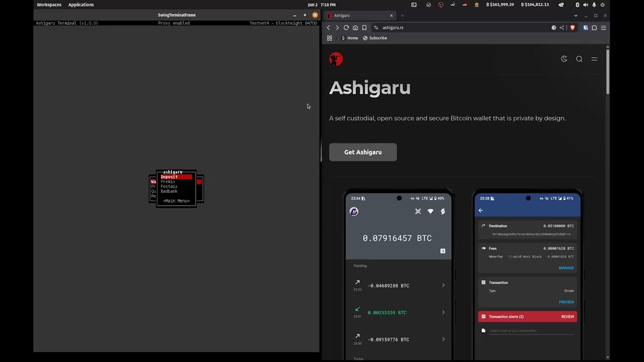Close the Ashigaru browser tab
The height and width of the screenshot is (362, 644).
391,16
